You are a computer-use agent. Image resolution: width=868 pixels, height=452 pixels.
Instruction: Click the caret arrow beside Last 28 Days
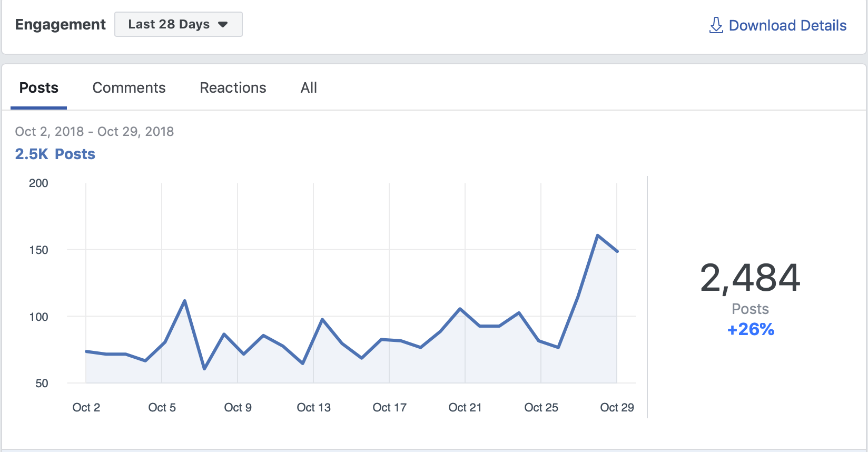tap(223, 25)
